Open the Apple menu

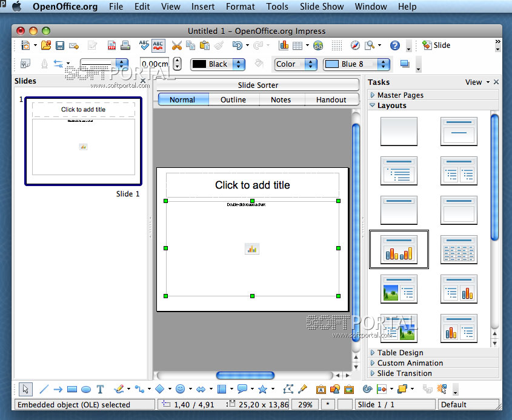16,7
